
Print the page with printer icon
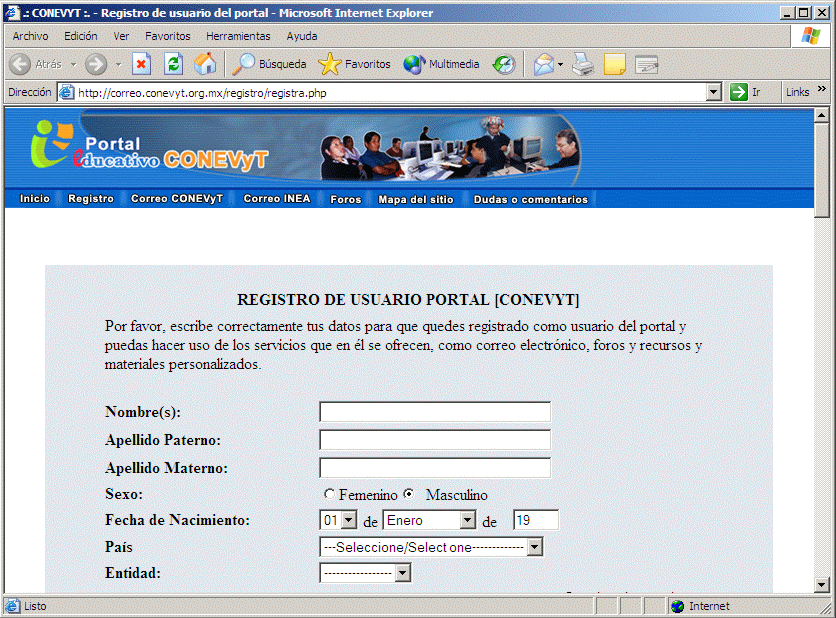[x=583, y=65]
